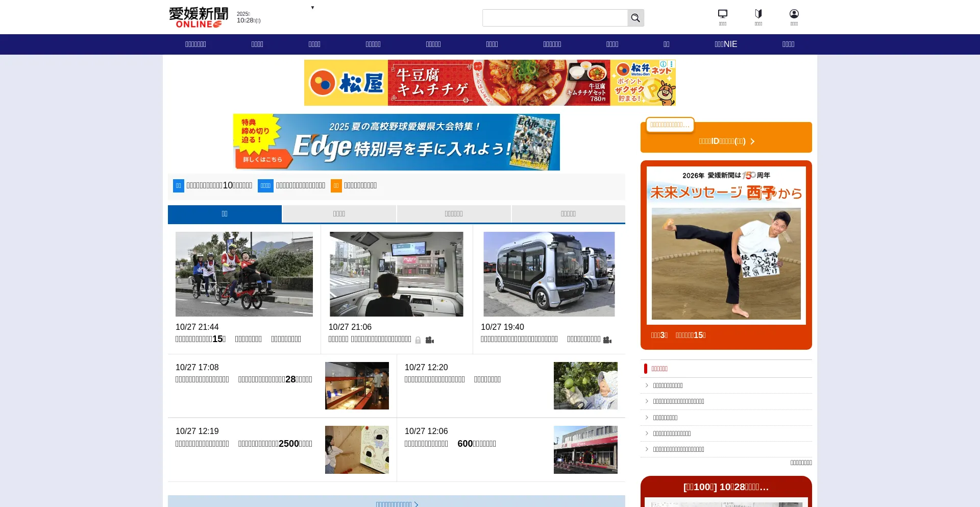The height and width of the screenshot is (507, 980).
Task: Click the video camera icon on 19:40 article
Action: click(607, 340)
